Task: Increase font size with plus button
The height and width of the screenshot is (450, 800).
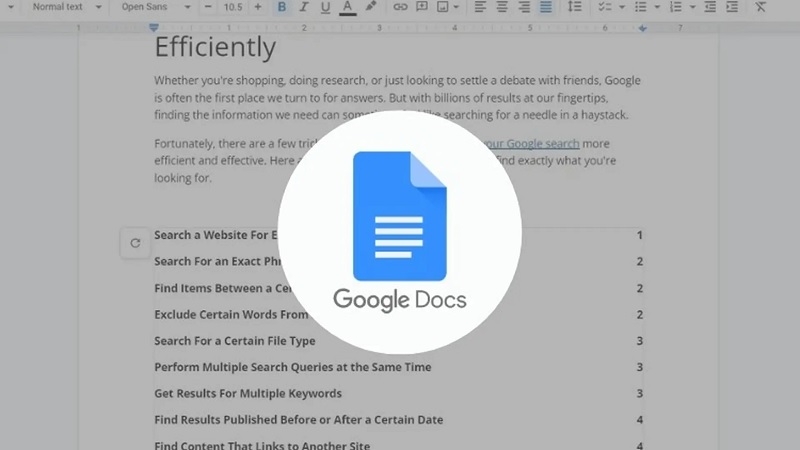Action: click(258, 7)
